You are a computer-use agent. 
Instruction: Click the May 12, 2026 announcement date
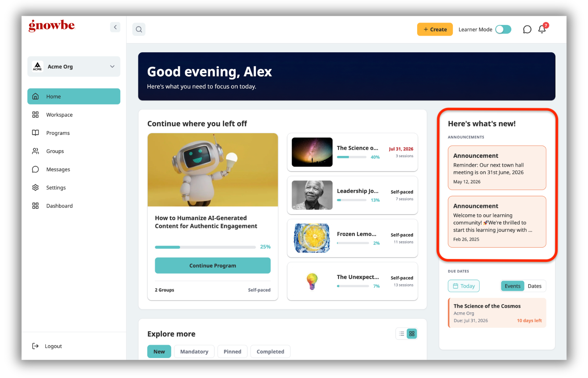point(467,182)
